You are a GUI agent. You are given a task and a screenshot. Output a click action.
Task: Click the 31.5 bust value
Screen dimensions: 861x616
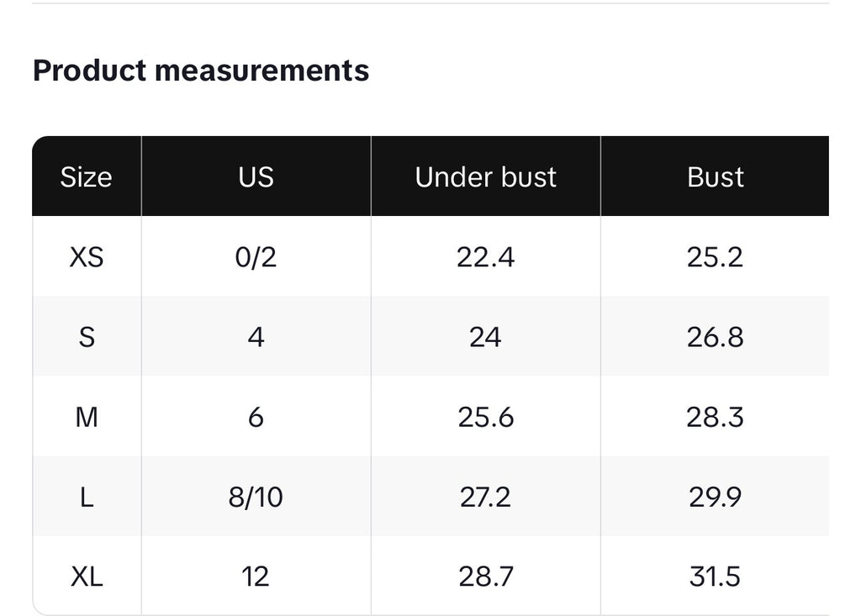pyautogui.click(x=715, y=577)
